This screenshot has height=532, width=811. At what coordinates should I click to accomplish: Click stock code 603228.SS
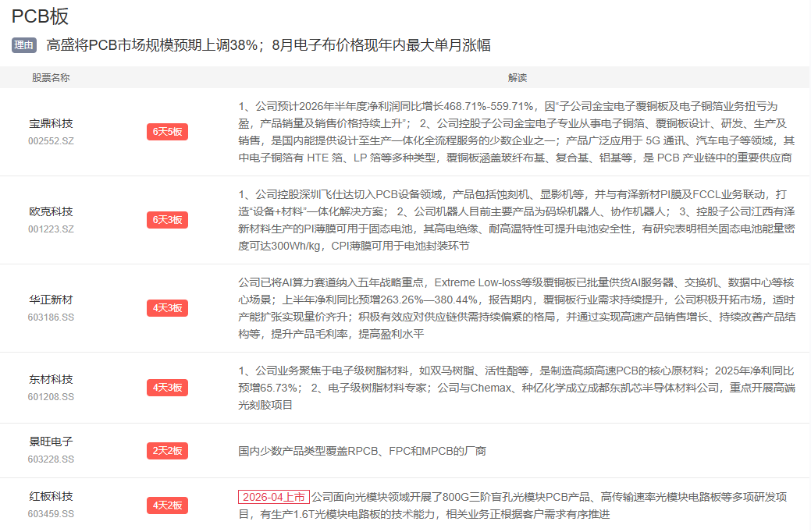51,459
